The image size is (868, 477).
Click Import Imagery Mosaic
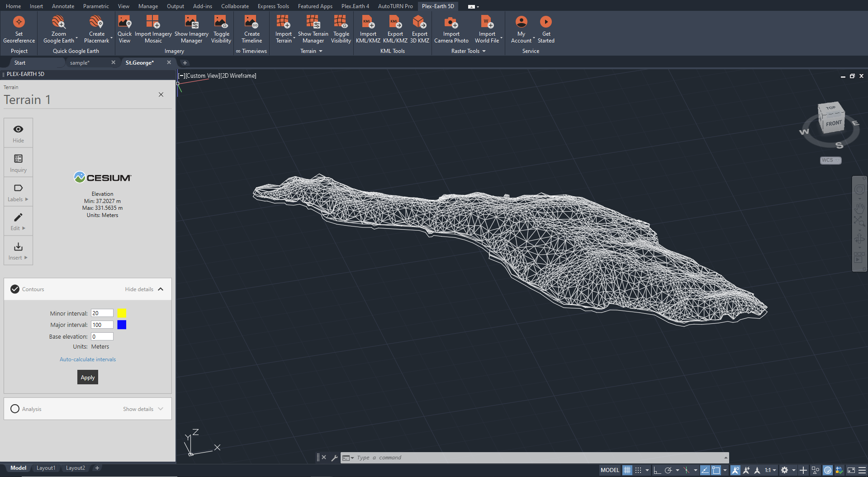click(153, 29)
